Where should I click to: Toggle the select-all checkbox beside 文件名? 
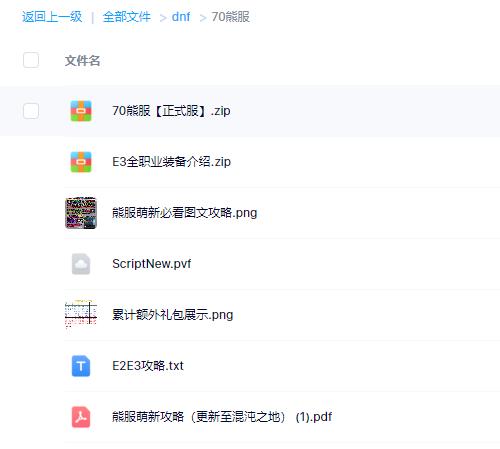point(31,60)
